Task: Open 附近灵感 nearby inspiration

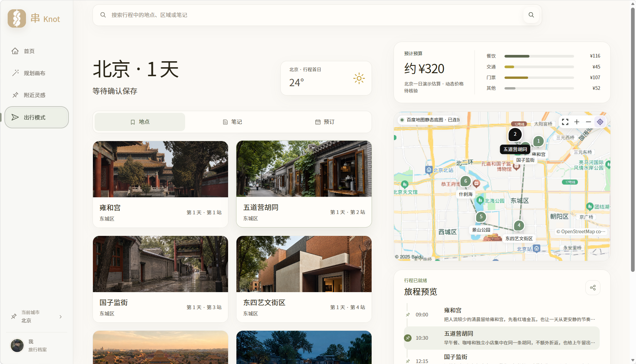Action: (37, 95)
